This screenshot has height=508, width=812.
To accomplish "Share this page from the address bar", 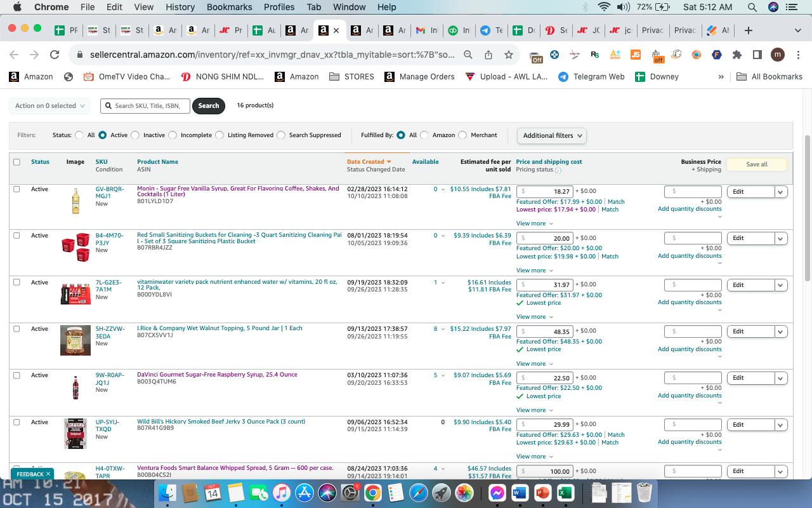I will (488, 55).
